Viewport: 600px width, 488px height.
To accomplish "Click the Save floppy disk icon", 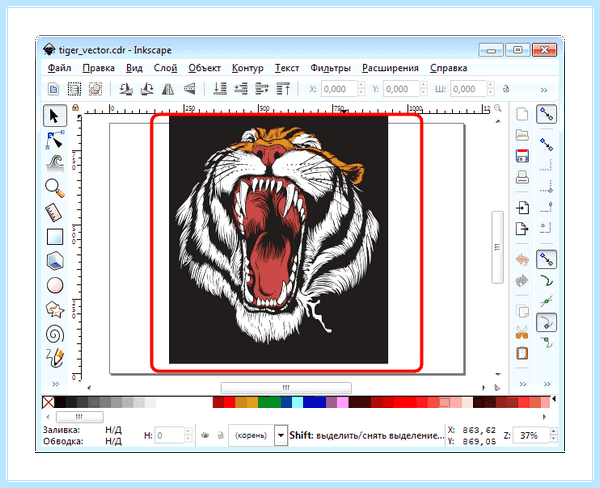I will [522, 156].
